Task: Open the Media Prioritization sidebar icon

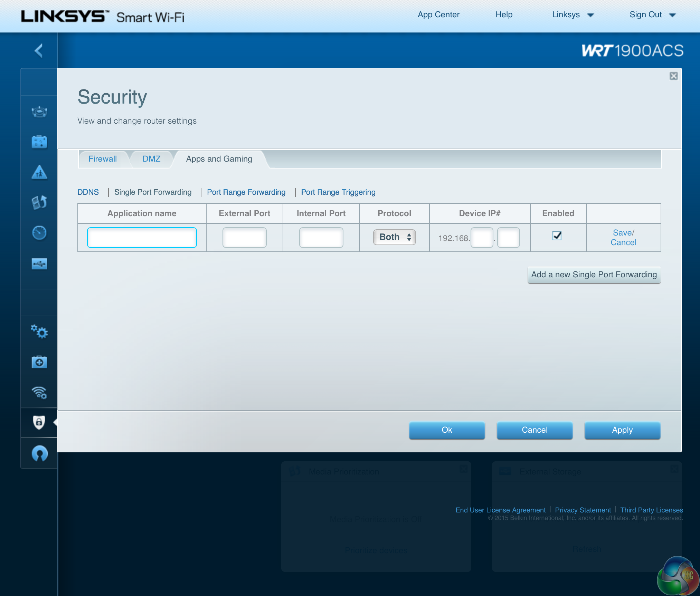Action: (x=39, y=202)
